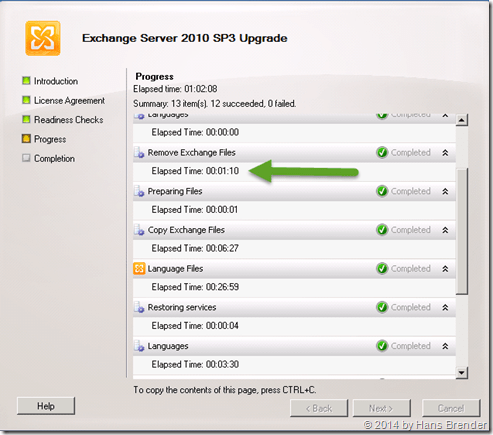Select the Progress wizard step
This screenshot has width=493, height=435.
click(50, 139)
